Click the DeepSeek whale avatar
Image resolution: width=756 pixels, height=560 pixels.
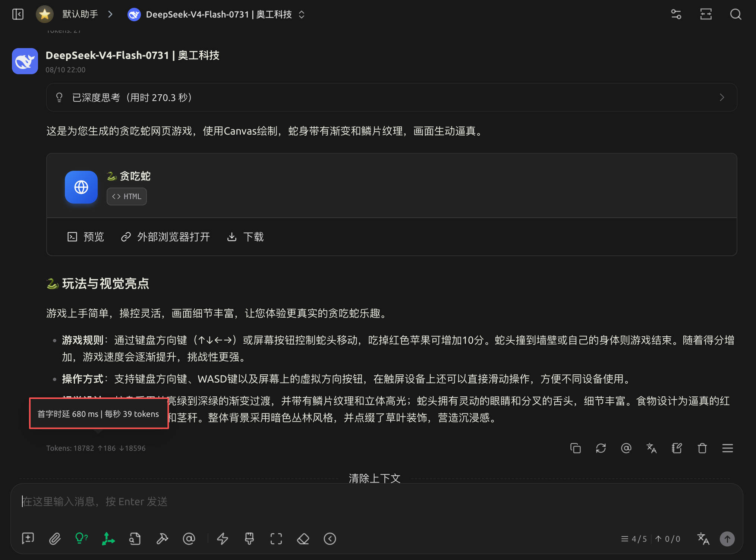pos(25,61)
